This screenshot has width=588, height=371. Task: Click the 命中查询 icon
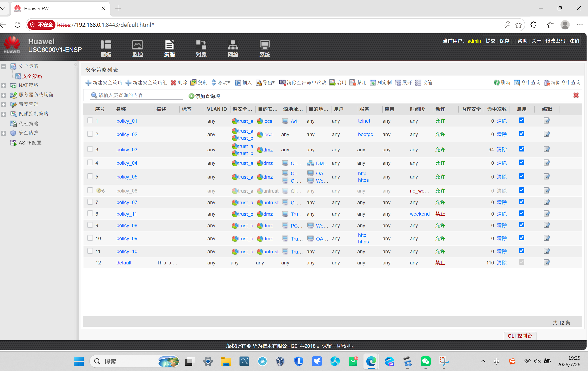pyautogui.click(x=517, y=83)
